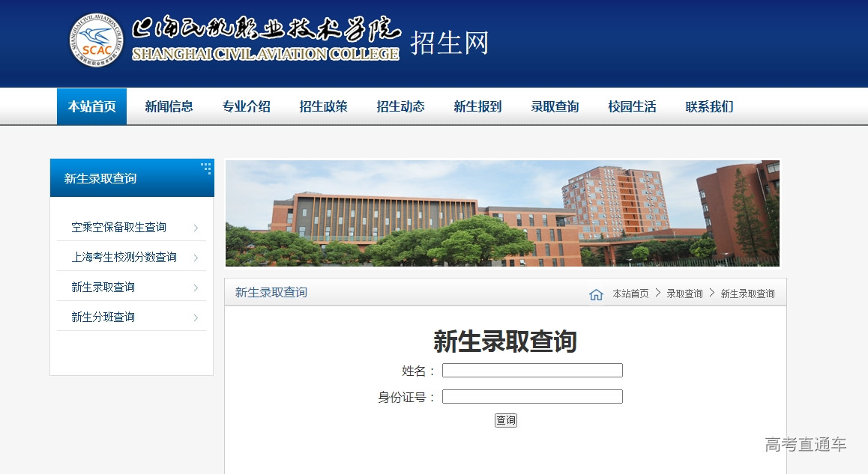Open 校园生活 menu item
868x474 pixels.
tap(632, 106)
